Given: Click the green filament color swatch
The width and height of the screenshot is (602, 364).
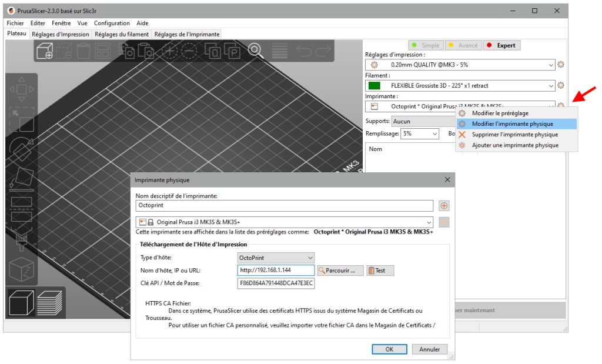Looking at the screenshot, I should (374, 86).
